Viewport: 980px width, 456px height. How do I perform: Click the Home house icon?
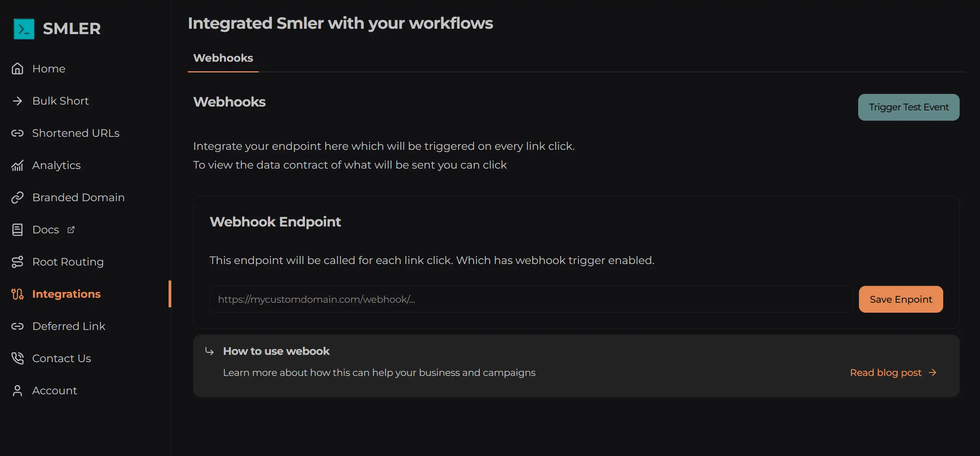click(17, 69)
